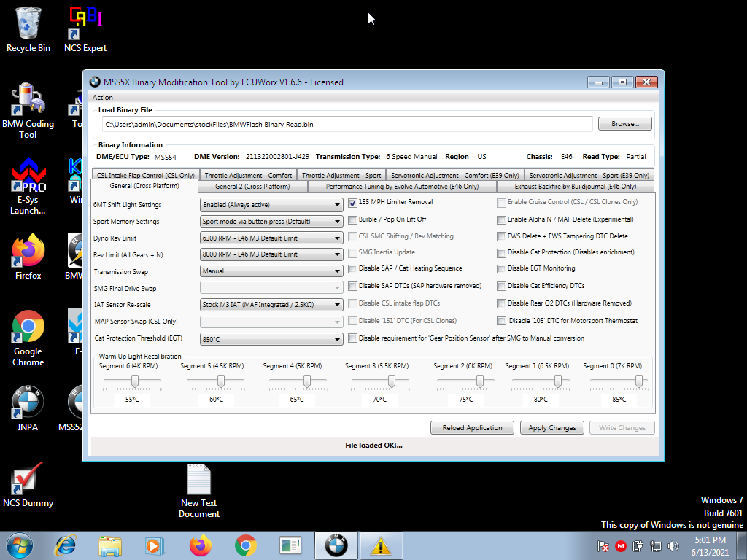Open the New Text Document file
Viewport: 747px width, 560px height.
198,483
